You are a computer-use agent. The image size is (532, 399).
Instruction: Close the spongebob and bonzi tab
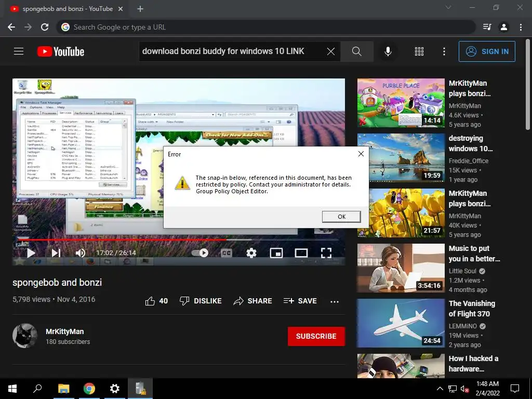(121, 9)
